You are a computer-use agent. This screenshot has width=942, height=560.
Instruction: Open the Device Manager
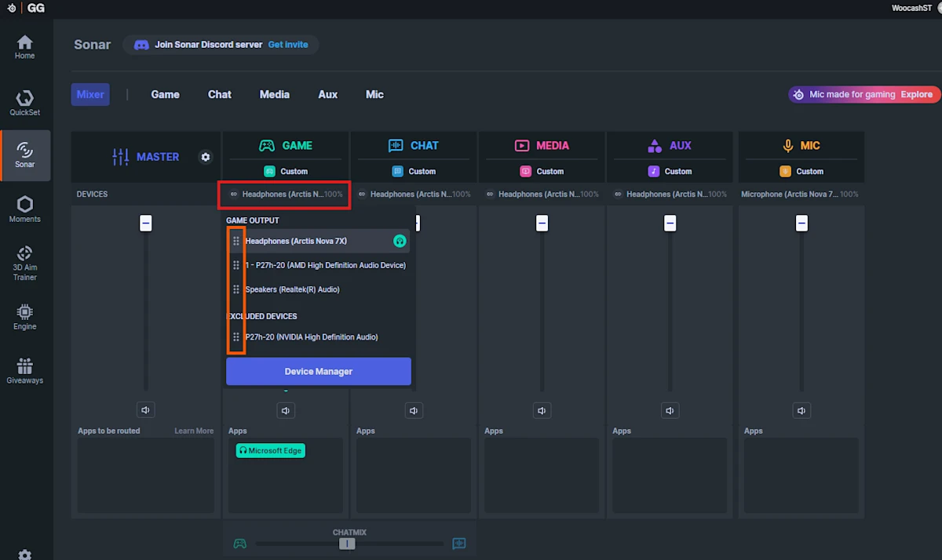tap(318, 370)
